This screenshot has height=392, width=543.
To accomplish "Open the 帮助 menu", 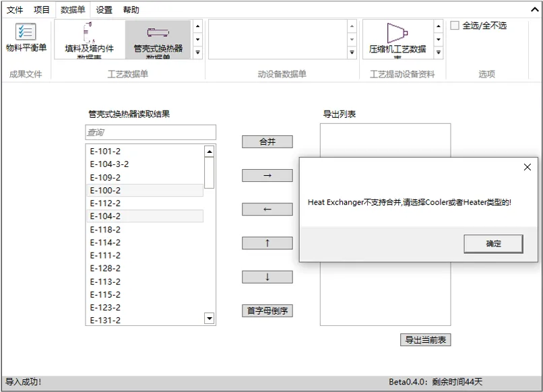I will (x=131, y=9).
